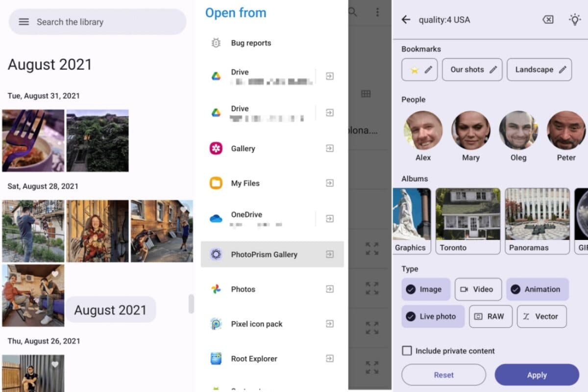This screenshot has width=588, height=392.
Task: Click the exit icon beside OneDrive
Action: [x=330, y=218]
